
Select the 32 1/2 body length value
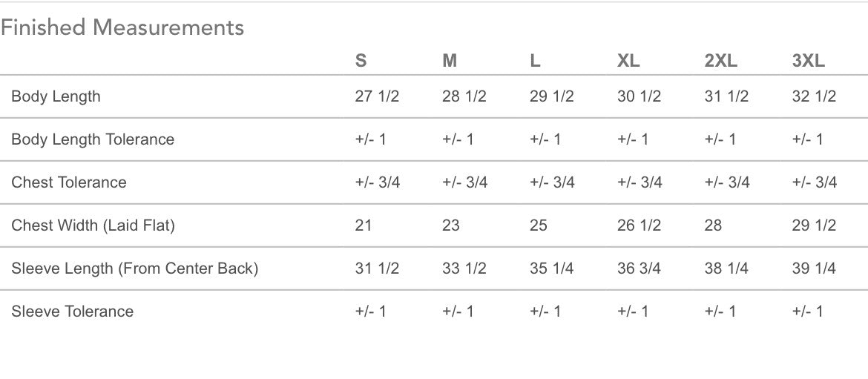814,96
